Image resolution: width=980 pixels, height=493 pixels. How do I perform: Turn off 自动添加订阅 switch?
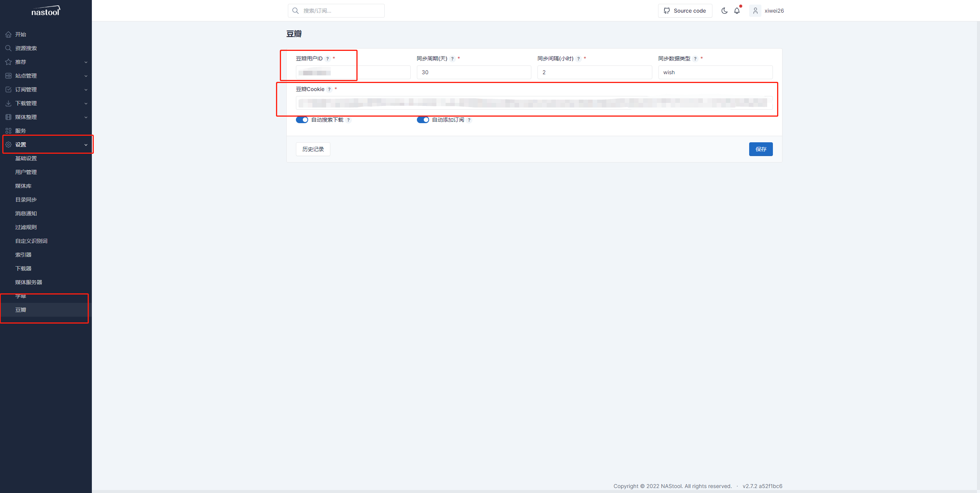point(423,120)
